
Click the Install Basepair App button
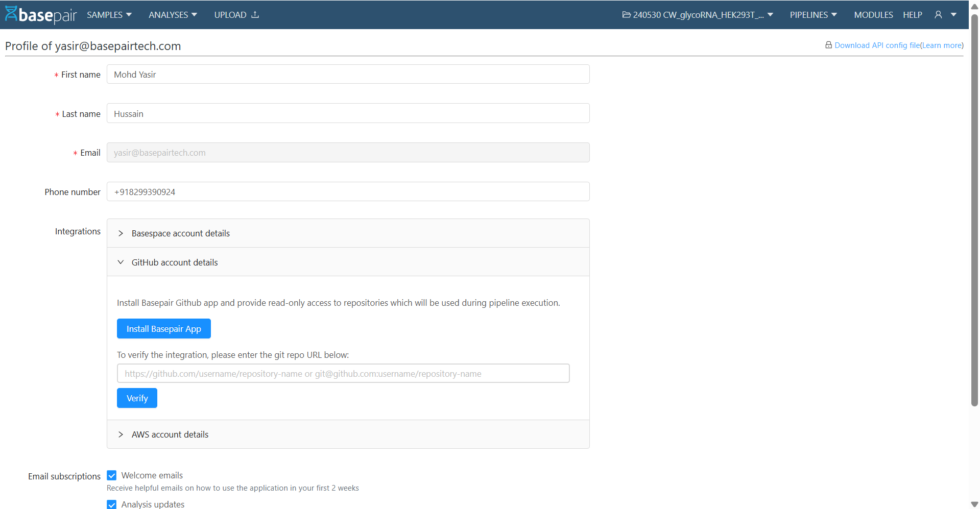163,328
